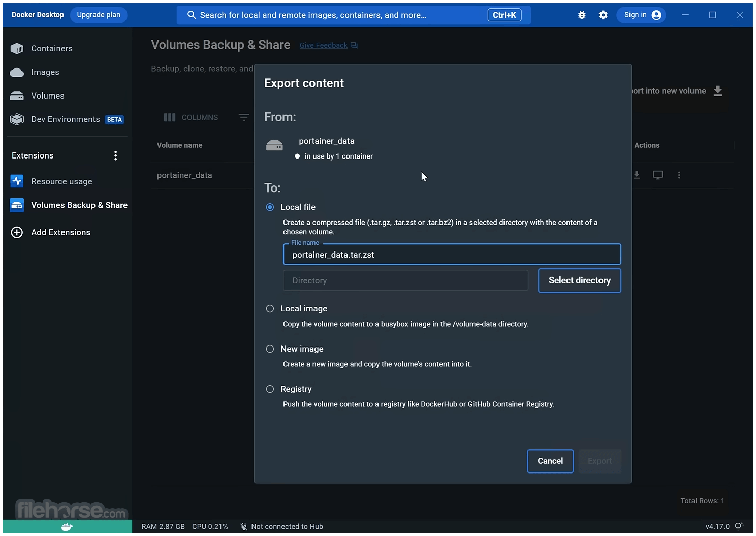
Task: Open the settings gear icon
Action: click(603, 15)
